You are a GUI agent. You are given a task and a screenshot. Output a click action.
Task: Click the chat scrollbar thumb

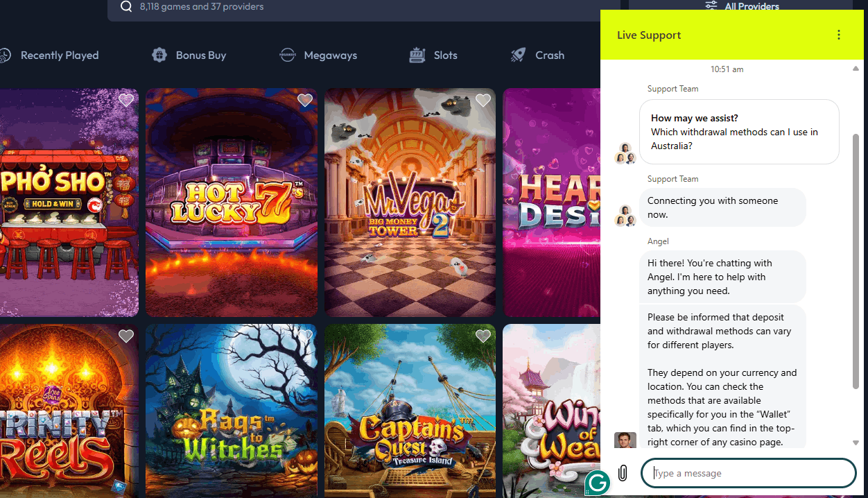coord(856,261)
